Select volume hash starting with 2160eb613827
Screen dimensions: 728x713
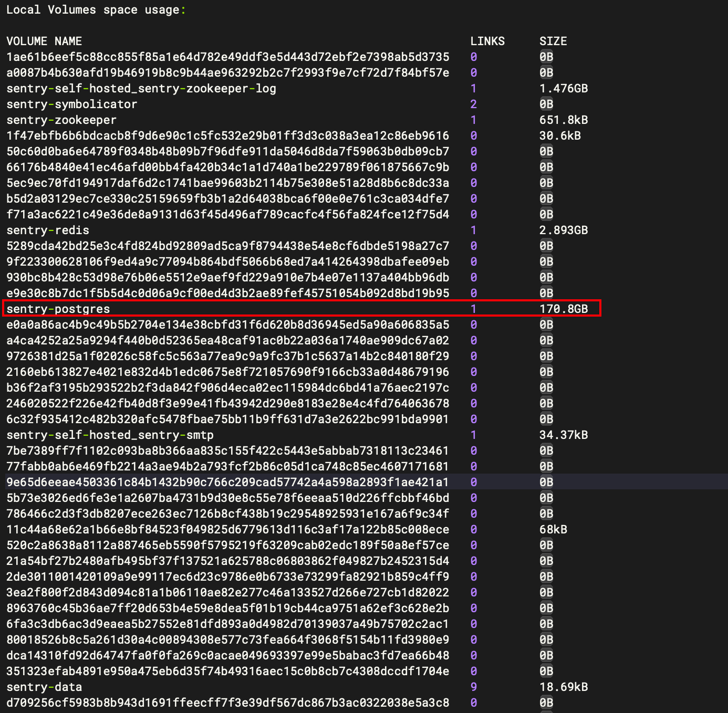point(228,372)
